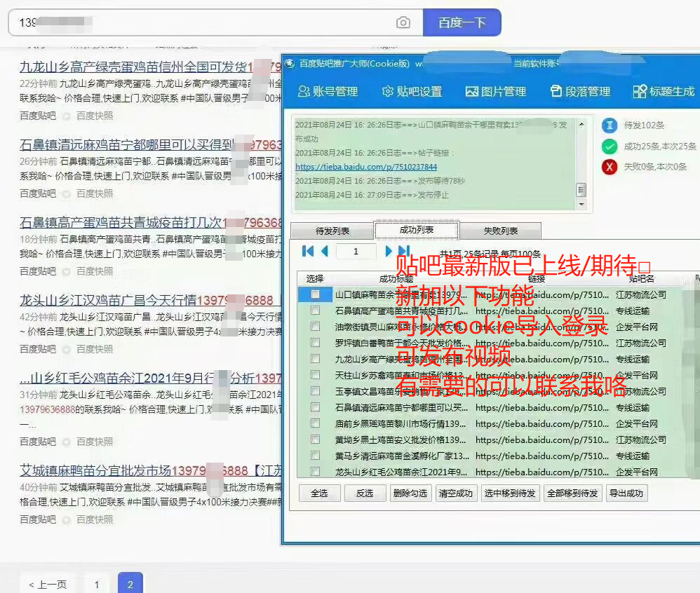Open result 艾城镇麻鸭苗分宜批发市场

(x=150, y=471)
